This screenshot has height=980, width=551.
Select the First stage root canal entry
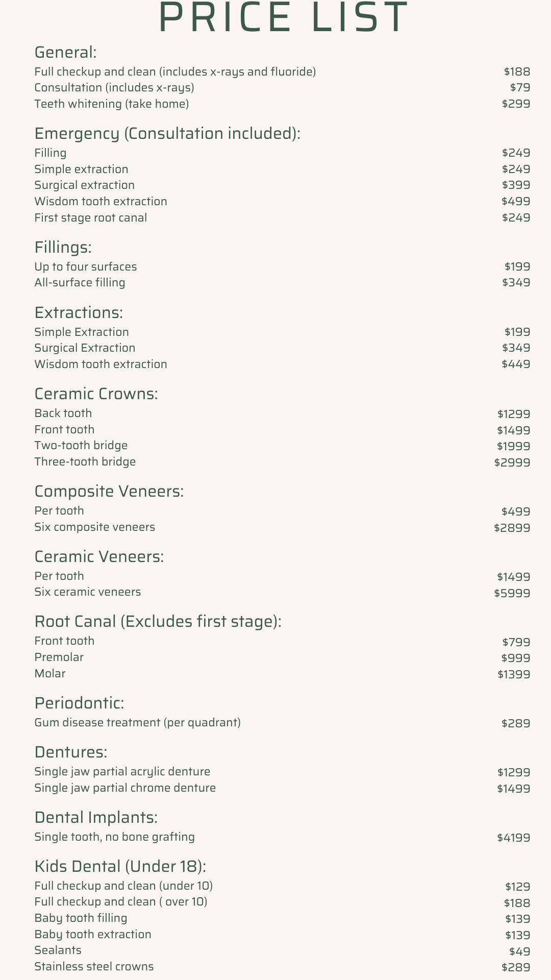click(x=91, y=218)
